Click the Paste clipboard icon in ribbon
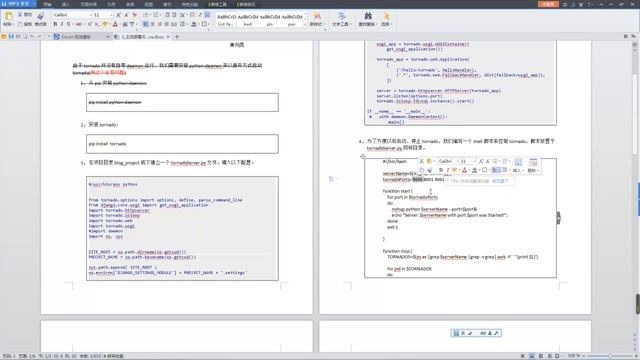 9,16
